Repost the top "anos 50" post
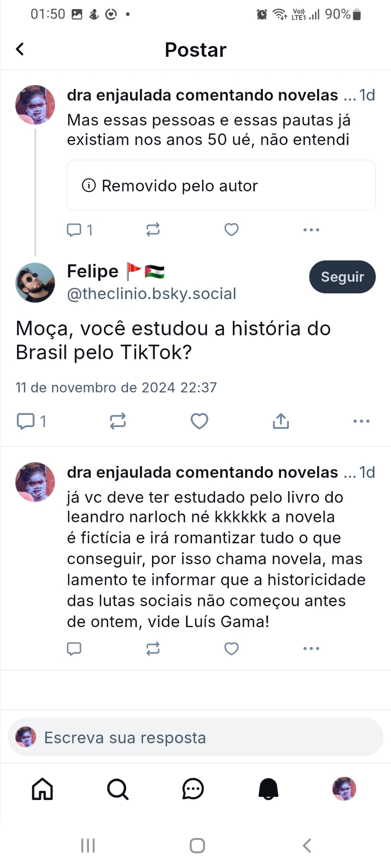The image size is (391, 868). point(153,229)
